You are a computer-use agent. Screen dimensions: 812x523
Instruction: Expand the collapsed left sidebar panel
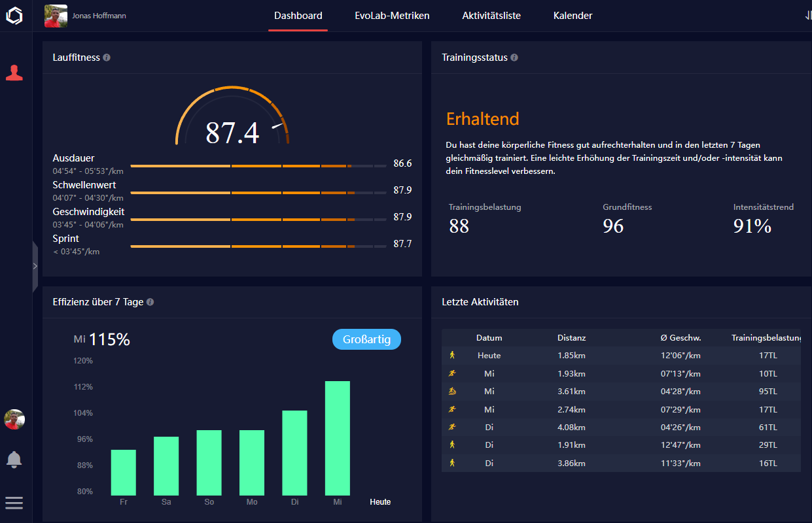pos(35,266)
